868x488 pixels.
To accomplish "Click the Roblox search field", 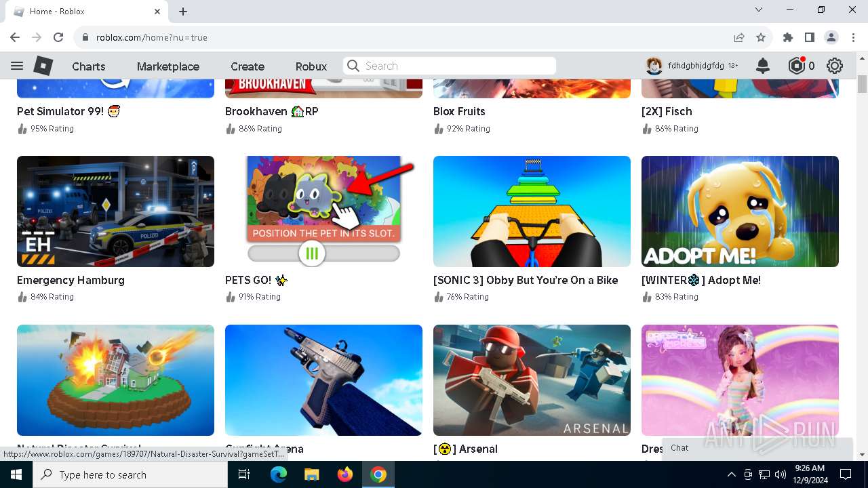I will (450, 66).
